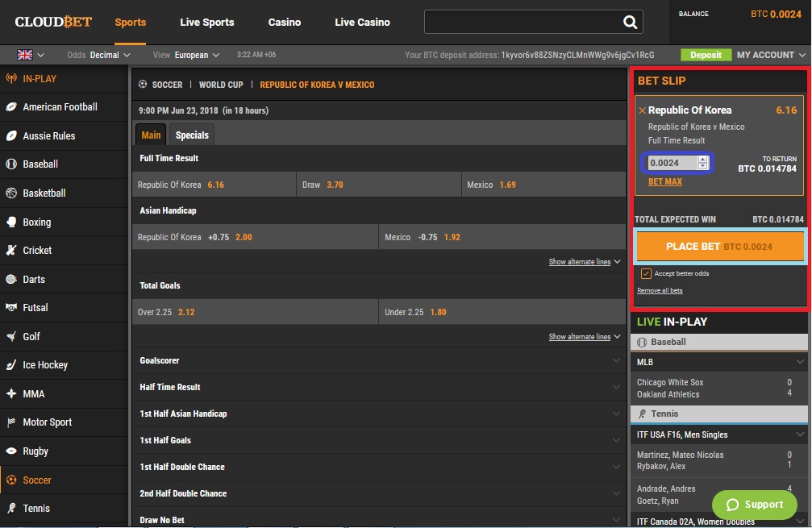Click the Tennis racket sidebar icon

point(10,509)
